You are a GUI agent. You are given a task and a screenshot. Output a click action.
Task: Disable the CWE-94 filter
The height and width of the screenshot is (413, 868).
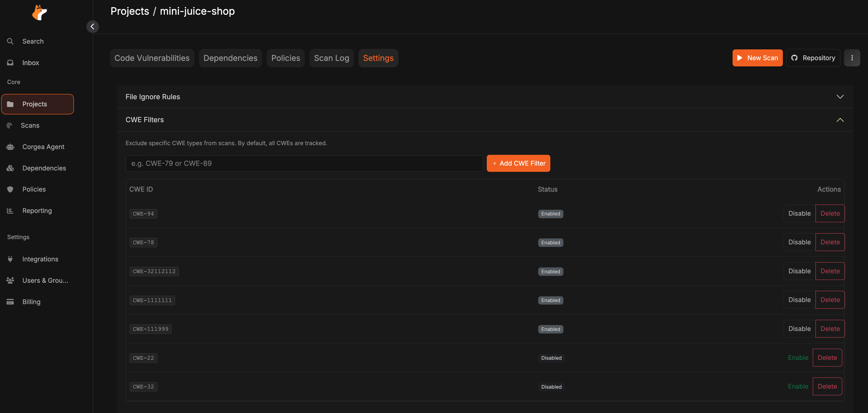coord(799,213)
